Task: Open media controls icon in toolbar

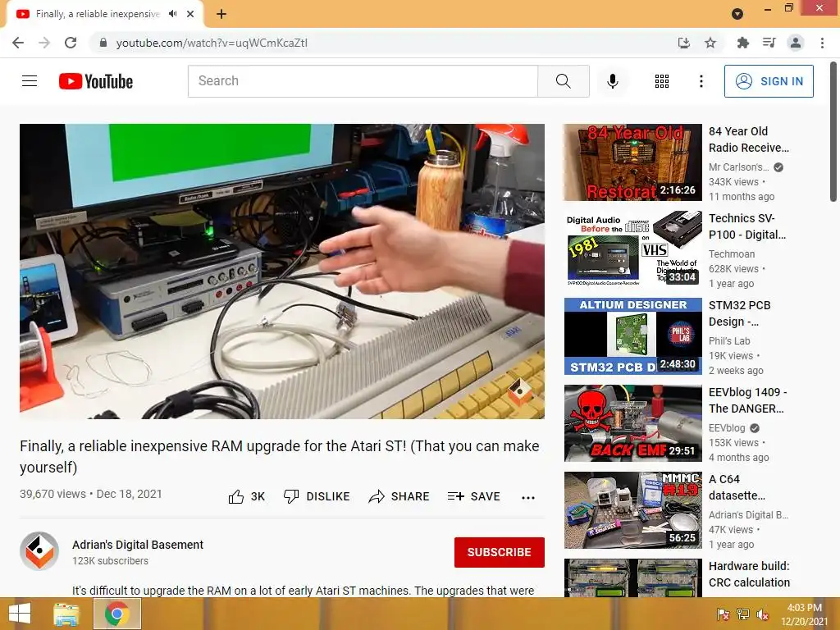Action: (x=769, y=43)
